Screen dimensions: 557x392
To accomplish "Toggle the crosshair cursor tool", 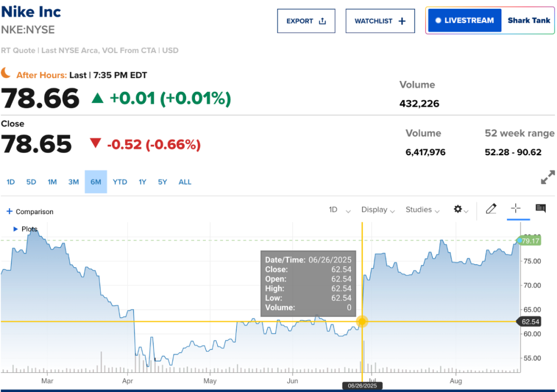I will coord(516,208).
